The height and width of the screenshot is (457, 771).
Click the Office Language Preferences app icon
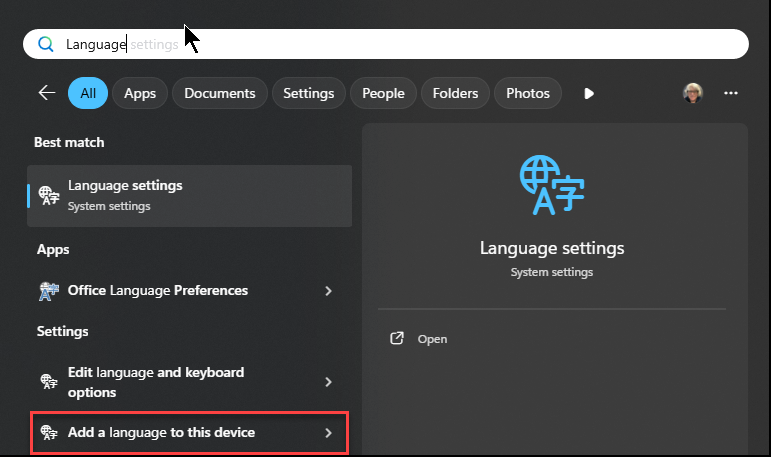point(49,291)
